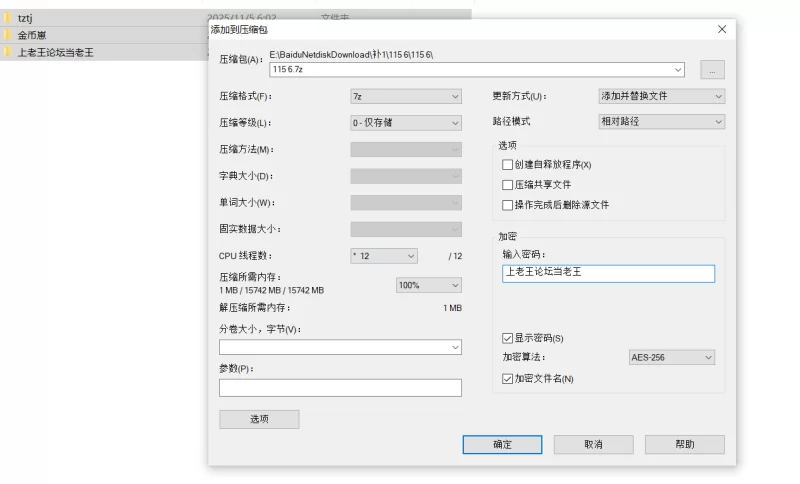Click the 输入密码 password field
Viewport: 800px width, 484px height.
pos(608,273)
